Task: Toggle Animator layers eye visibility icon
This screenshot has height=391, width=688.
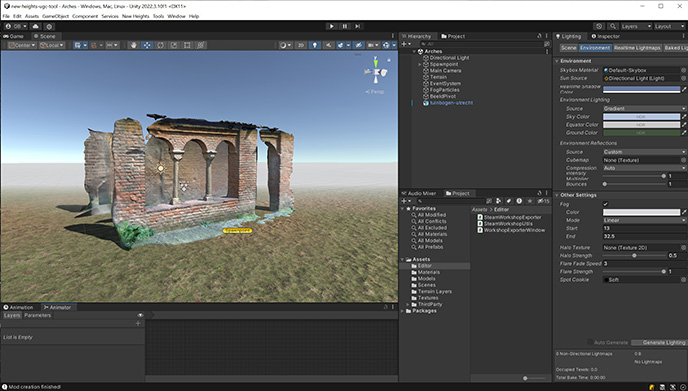Action: [x=140, y=315]
